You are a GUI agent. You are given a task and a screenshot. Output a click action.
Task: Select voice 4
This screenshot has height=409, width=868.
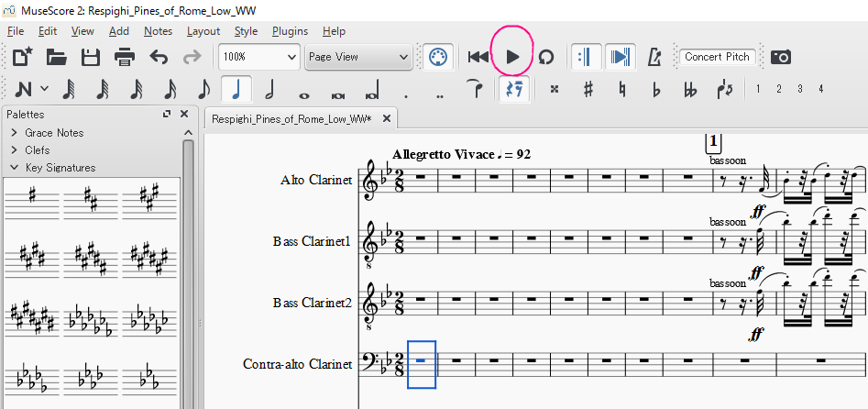pyautogui.click(x=821, y=89)
